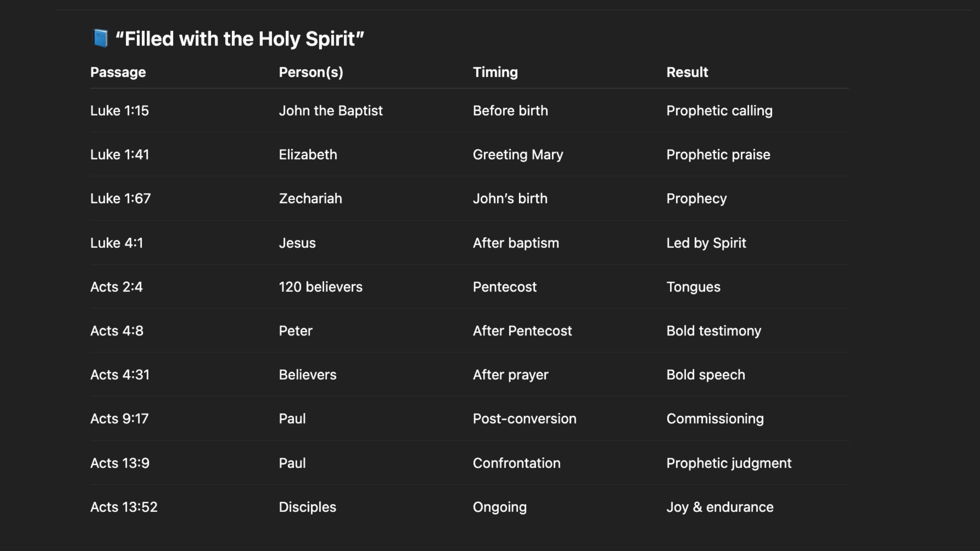
Task: Click the Post-conversion timing cell
Action: (524, 419)
